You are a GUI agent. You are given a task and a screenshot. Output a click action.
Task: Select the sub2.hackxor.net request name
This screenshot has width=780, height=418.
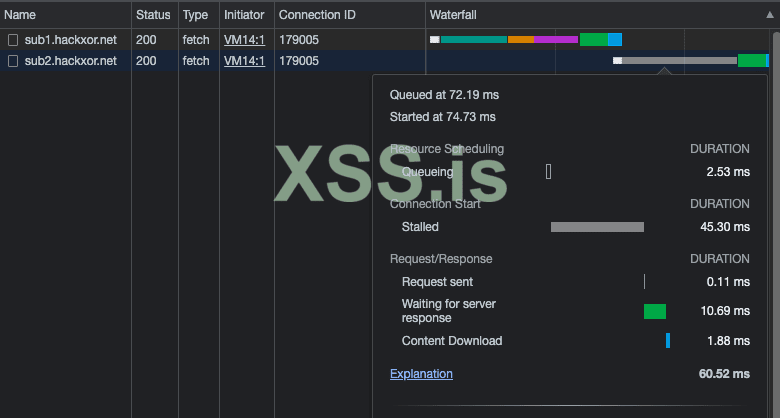pos(70,61)
